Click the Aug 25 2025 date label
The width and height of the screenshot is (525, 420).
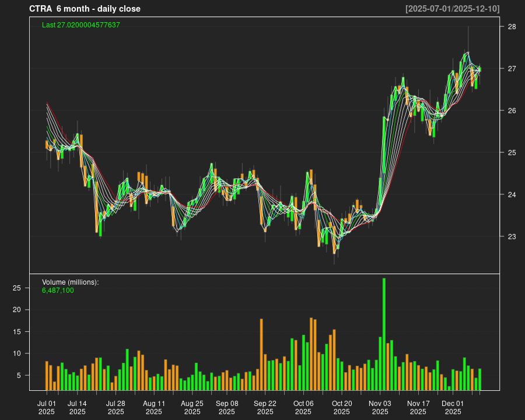[x=192, y=407]
